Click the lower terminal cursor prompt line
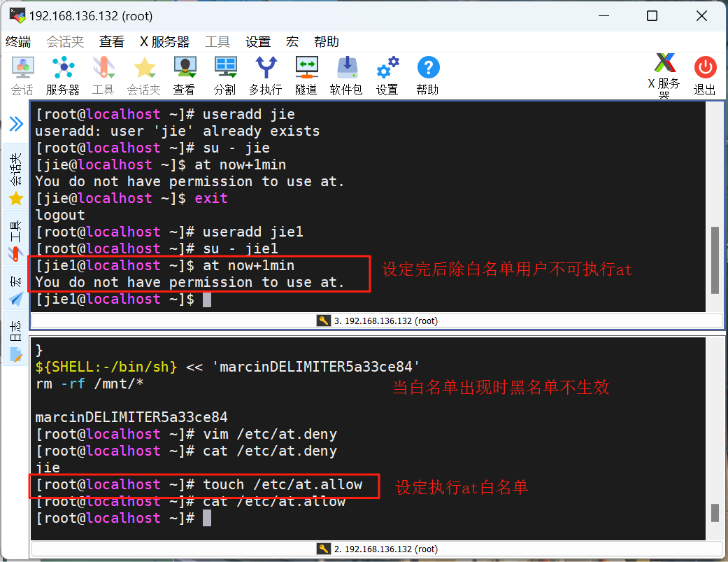728x562 pixels. pos(124,519)
